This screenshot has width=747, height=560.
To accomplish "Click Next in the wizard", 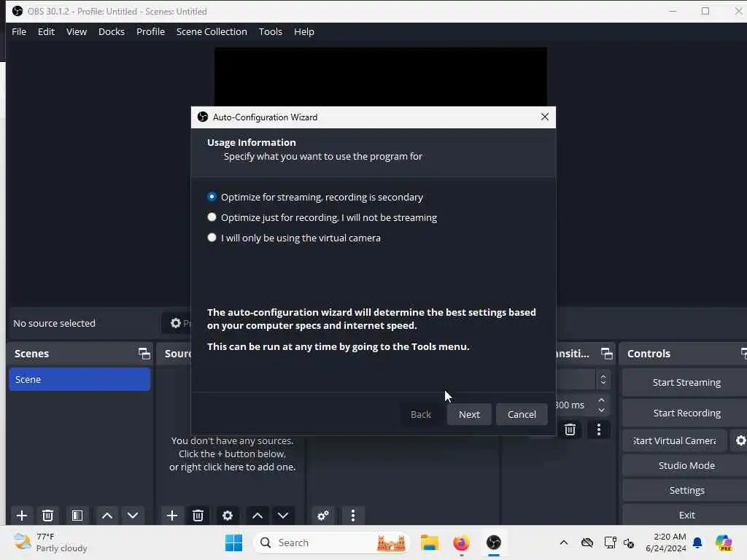I will pos(469,414).
